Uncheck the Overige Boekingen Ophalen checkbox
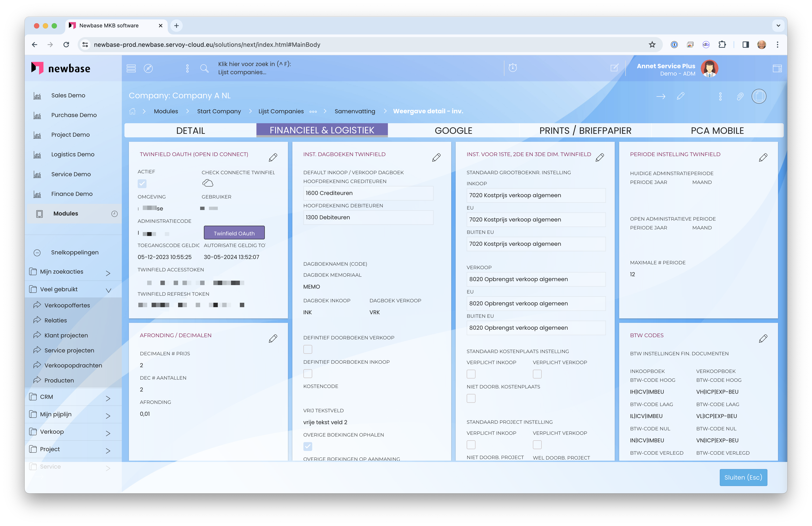This screenshot has height=526, width=812. pyautogui.click(x=308, y=446)
